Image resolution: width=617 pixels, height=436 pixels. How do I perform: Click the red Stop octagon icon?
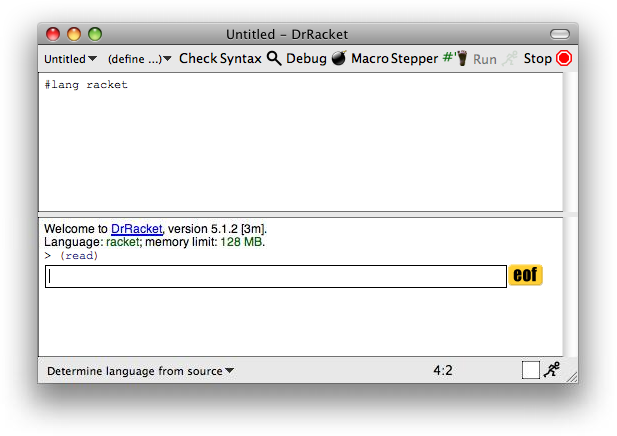pos(564,58)
